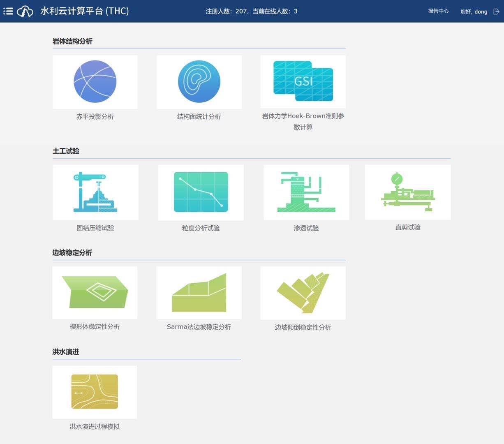Go to 报告中心 in the header
This screenshot has width=504, height=444.
pyautogui.click(x=438, y=11)
